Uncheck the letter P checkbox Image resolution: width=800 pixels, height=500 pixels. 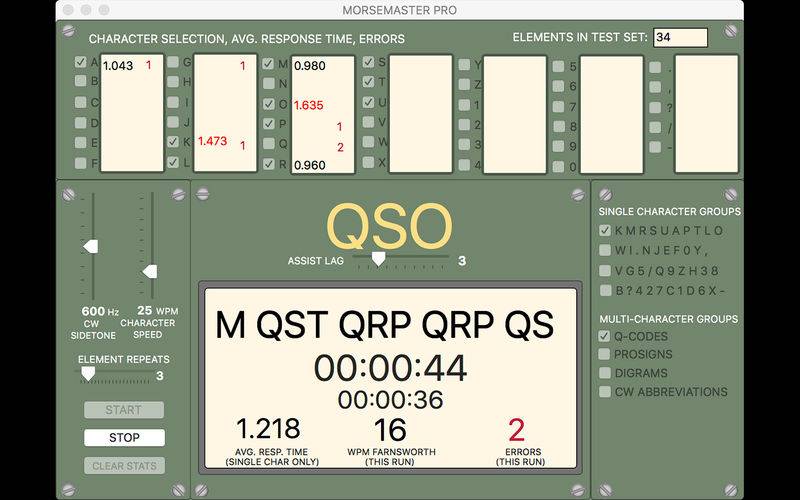click(x=268, y=124)
